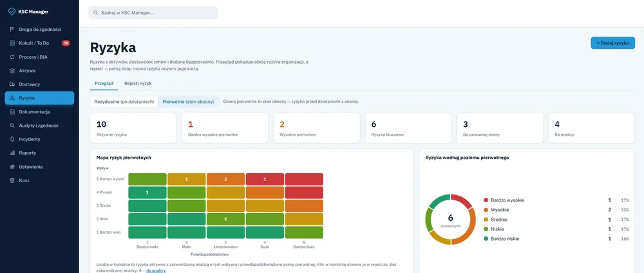Open the Raporty section
Screen dimensions: 644x273
[39, 153]
